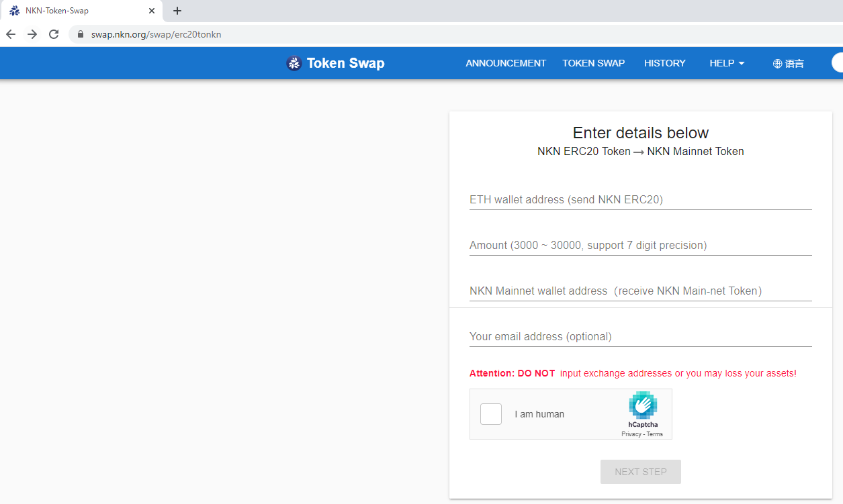The height and width of the screenshot is (504, 843).
Task: Open the hCaptcha Privacy link
Action: (631, 434)
